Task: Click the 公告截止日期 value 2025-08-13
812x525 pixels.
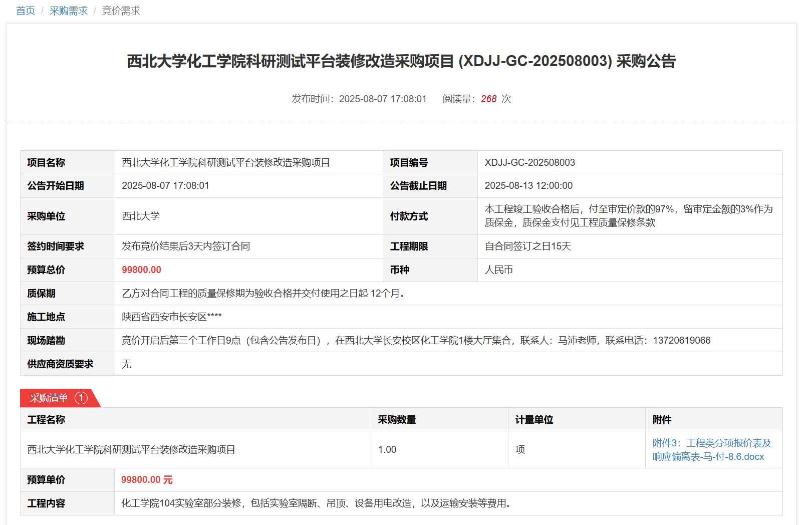Action: 528,186
